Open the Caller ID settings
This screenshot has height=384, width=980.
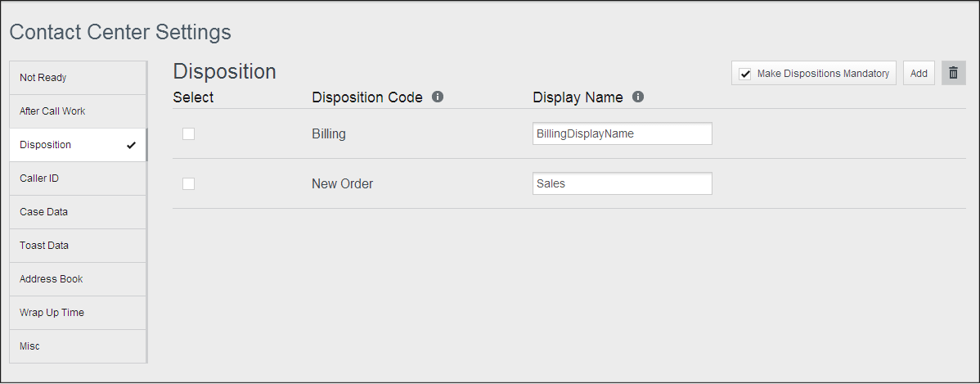point(78,178)
